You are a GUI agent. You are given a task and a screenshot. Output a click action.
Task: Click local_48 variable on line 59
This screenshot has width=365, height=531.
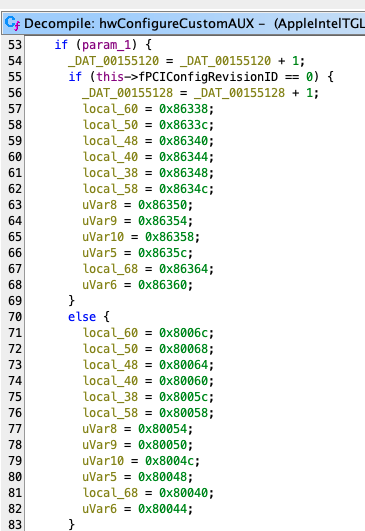(x=110, y=141)
